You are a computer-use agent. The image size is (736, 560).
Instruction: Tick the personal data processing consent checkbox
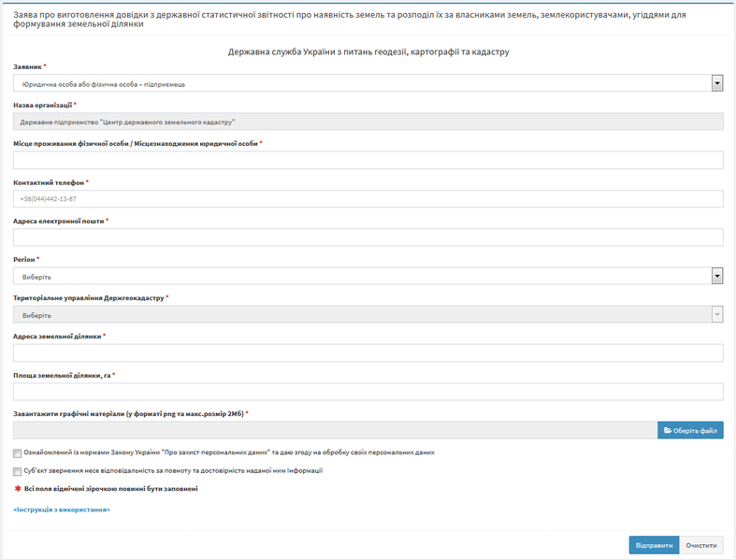click(18, 453)
